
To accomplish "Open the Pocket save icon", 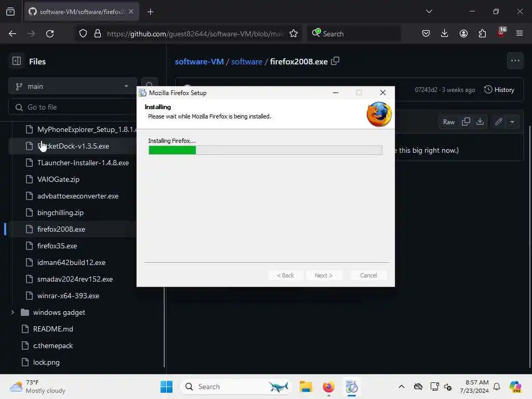I will pyautogui.click(x=426, y=34).
